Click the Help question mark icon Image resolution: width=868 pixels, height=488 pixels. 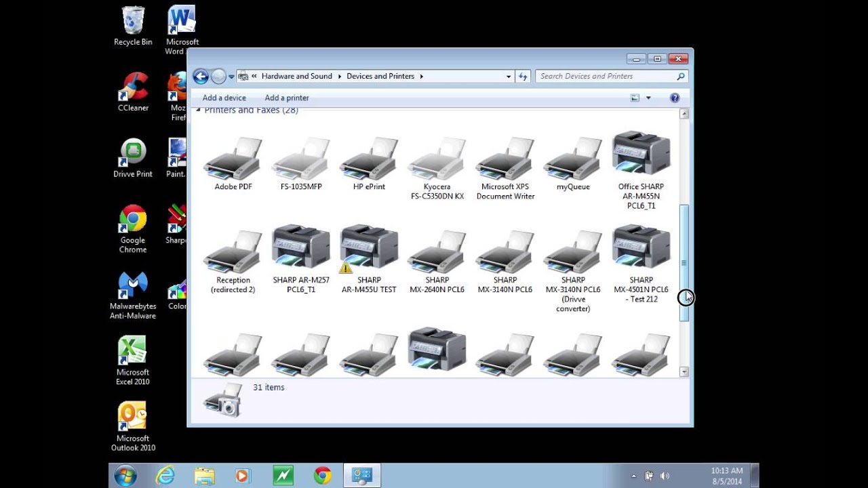pos(675,98)
